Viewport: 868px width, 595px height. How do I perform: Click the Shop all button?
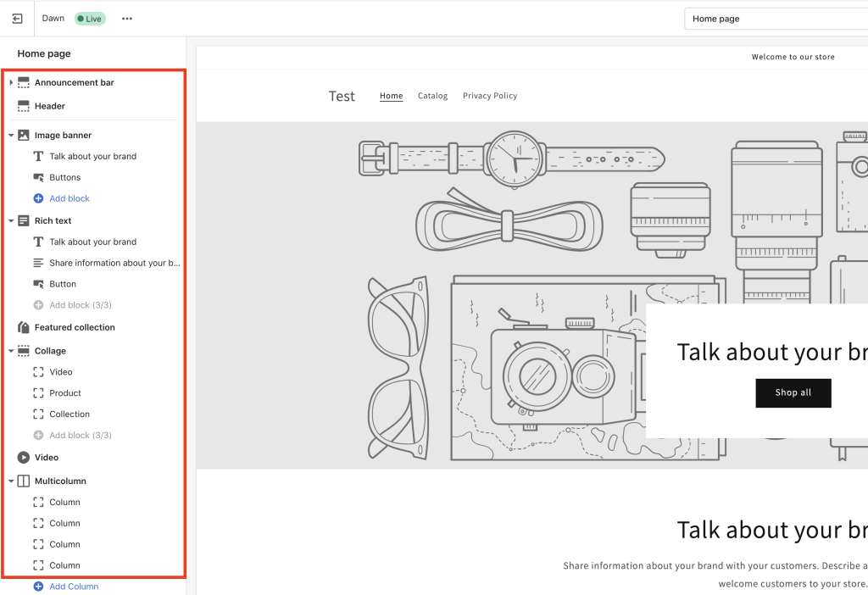pos(793,392)
